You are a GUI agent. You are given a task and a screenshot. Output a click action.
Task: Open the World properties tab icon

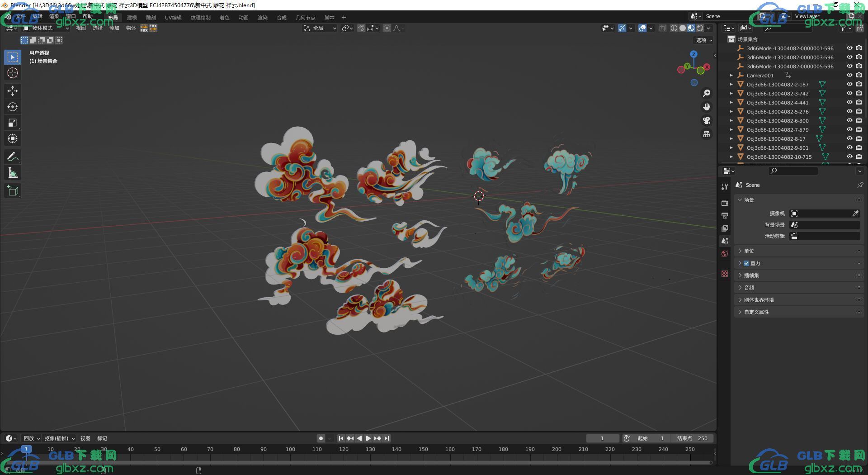click(725, 254)
